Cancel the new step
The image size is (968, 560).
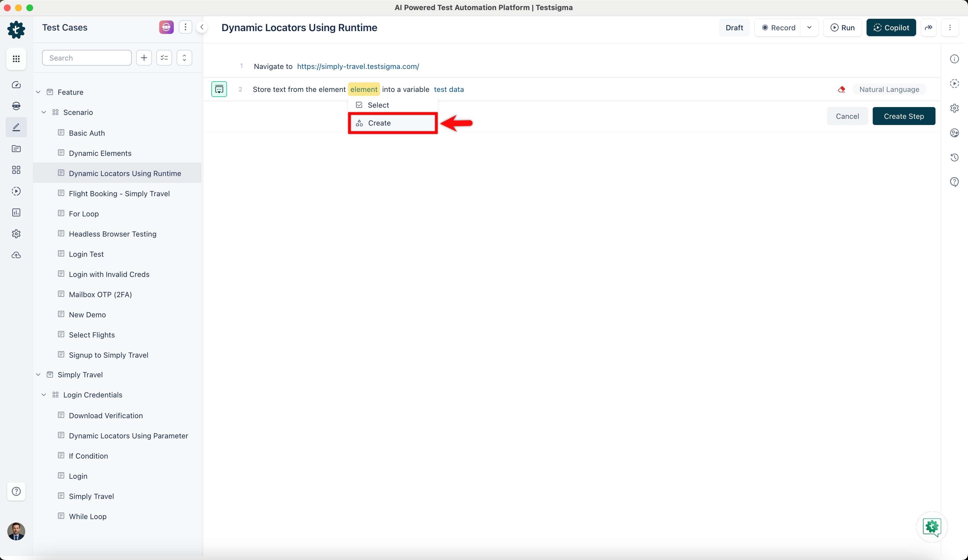tap(847, 116)
